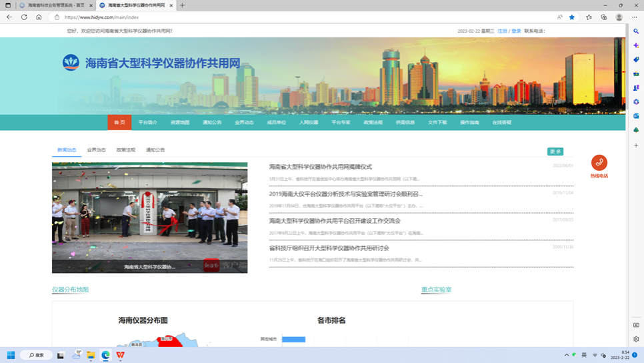Viewport: 644px width, 363px height.
Task: Open the 平台简介 navigation menu item
Action: 147,123
